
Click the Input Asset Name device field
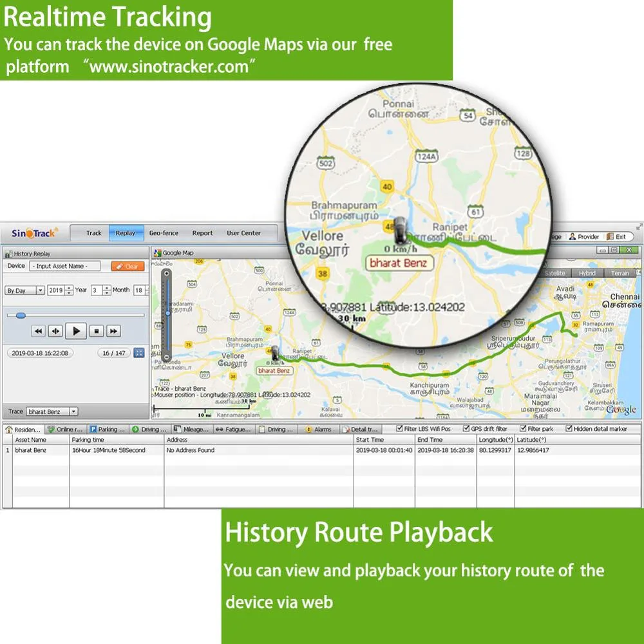pos(65,266)
